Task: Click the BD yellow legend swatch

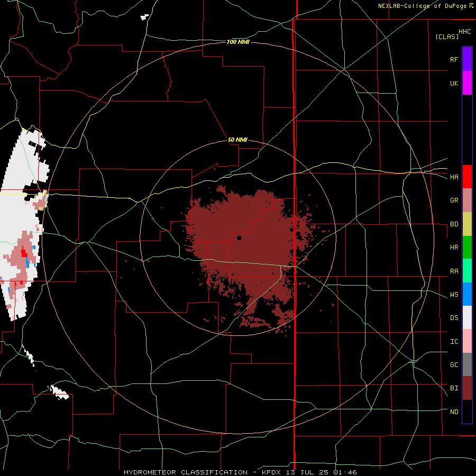Action: (x=467, y=224)
